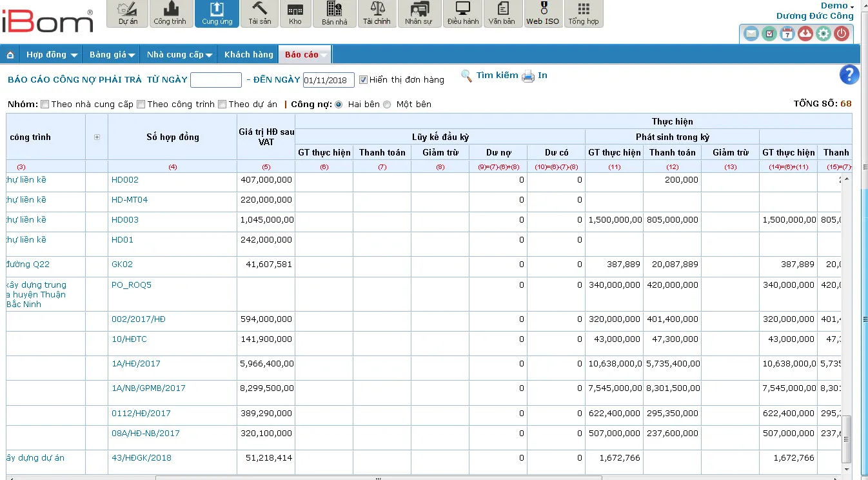The width and height of the screenshot is (868, 480).
Task: Expand the Hợp đồng dropdown menu
Action: 52,55
